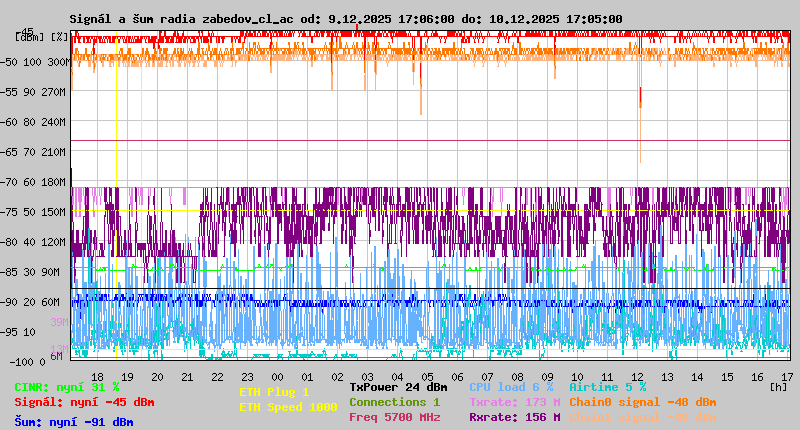Select the 'TxPower 24 dBm' legend label

tap(398, 387)
